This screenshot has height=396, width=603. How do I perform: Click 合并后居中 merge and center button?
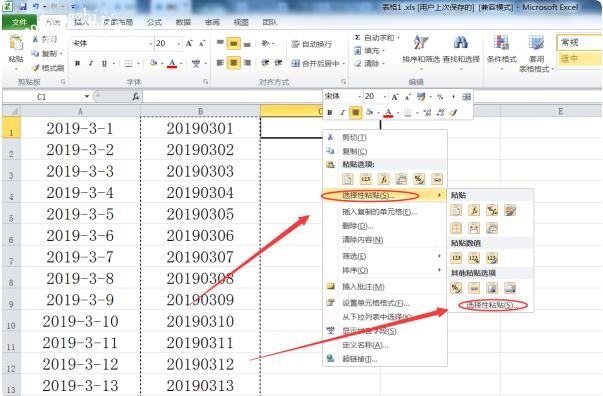tap(318, 63)
